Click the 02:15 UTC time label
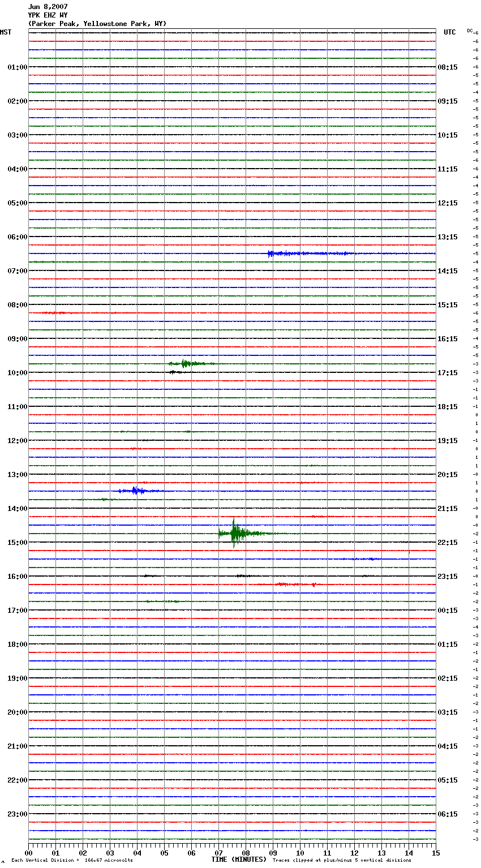The image size is (481, 868). 448,678
